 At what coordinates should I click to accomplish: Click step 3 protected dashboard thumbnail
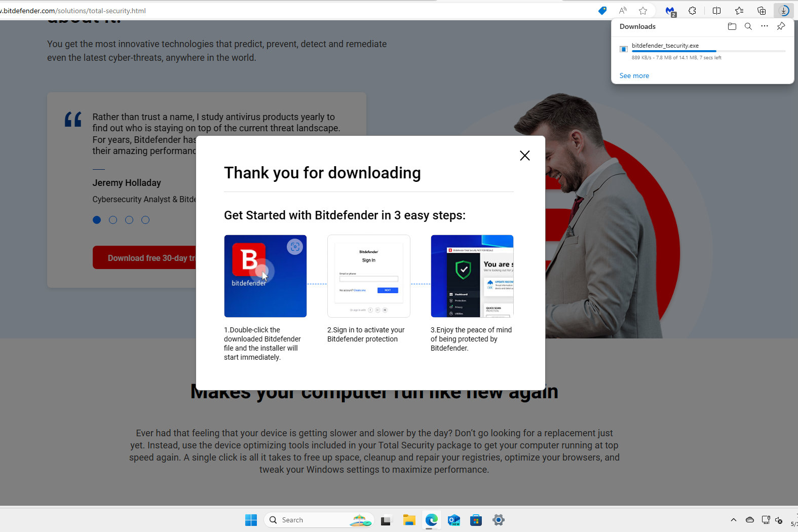tap(472, 276)
